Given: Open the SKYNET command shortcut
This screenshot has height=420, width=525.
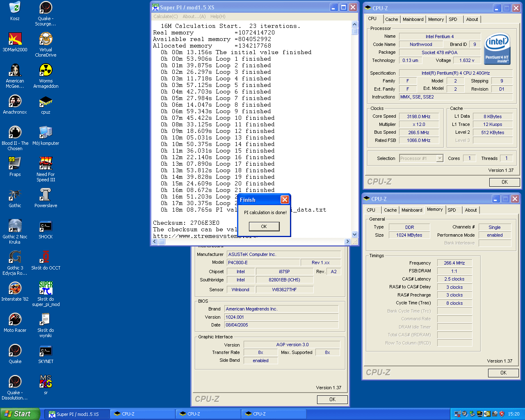Looking at the screenshot, I should click(x=46, y=354).
